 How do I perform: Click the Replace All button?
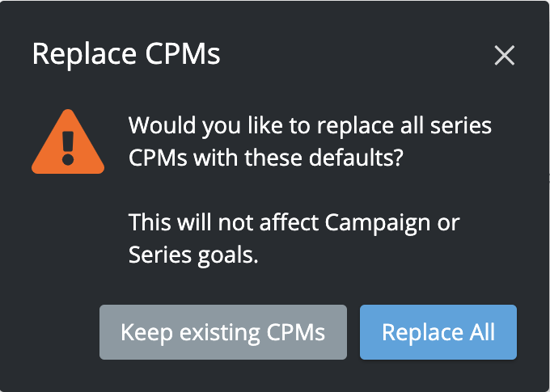click(438, 332)
